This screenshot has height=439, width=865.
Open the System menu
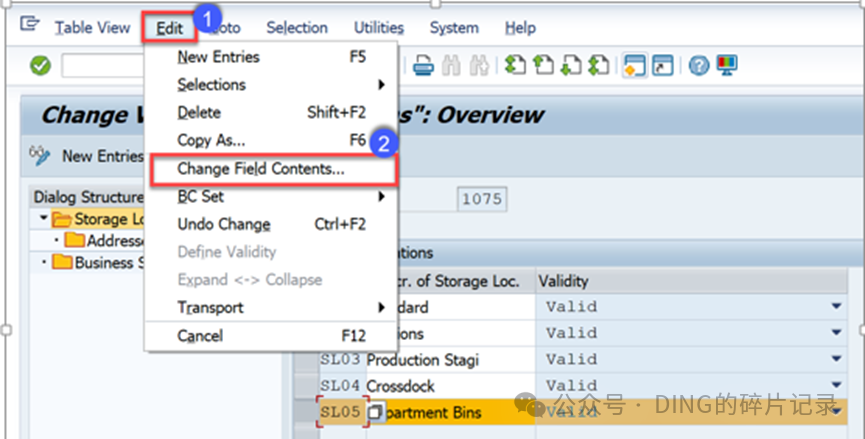(454, 28)
